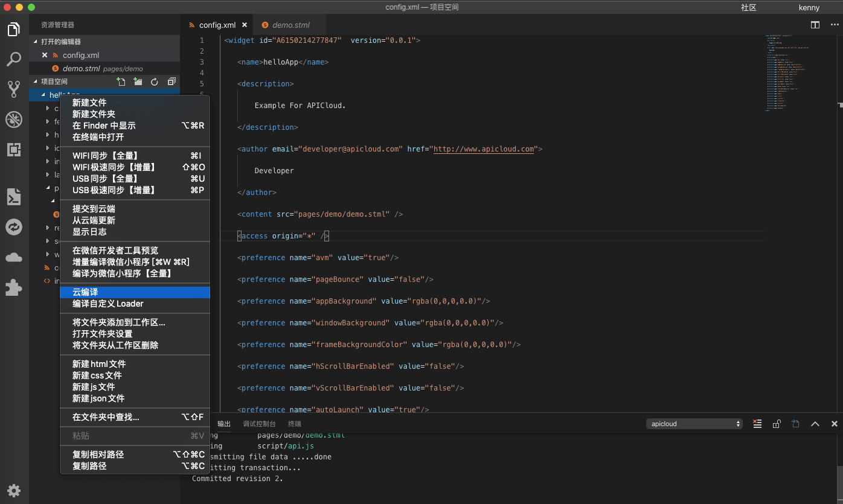843x504 pixels.
Task: Select 新建 json 文件 menu item
Action: [135, 398]
